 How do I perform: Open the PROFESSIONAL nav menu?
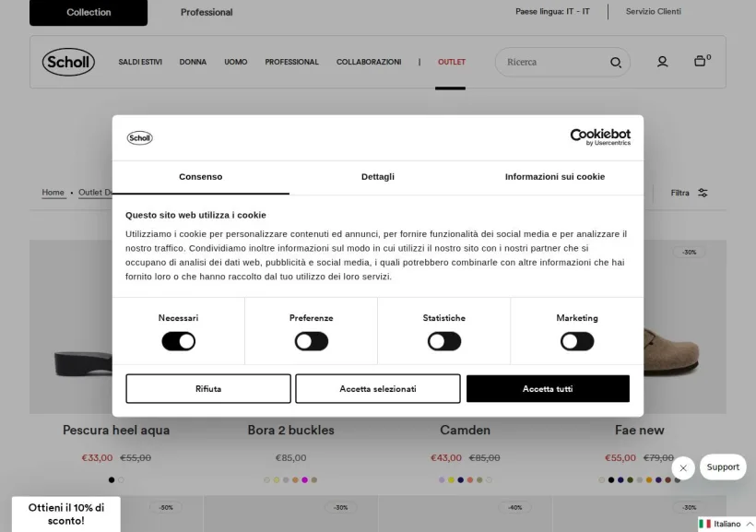click(x=291, y=62)
